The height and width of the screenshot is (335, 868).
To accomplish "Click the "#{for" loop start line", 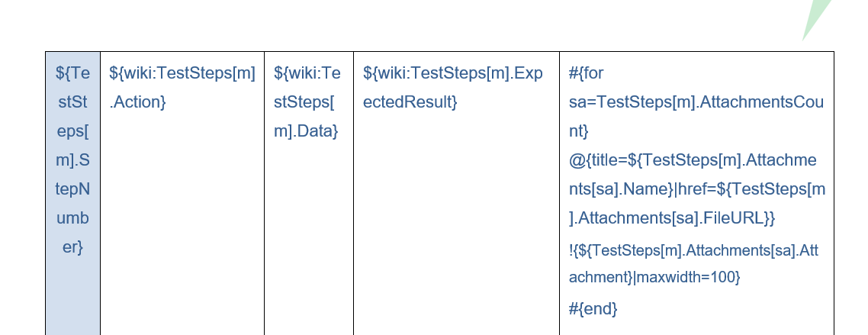I will point(587,73).
